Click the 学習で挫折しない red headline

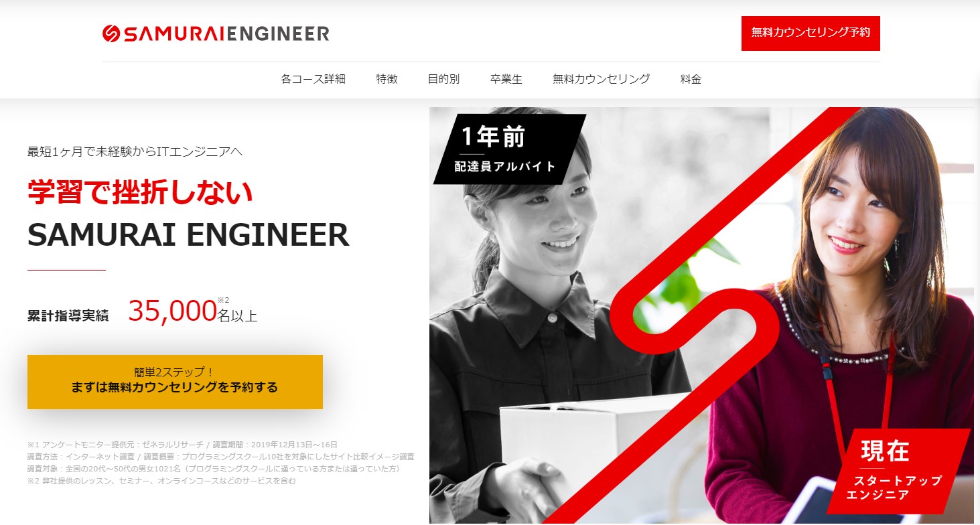pyautogui.click(x=140, y=192)
